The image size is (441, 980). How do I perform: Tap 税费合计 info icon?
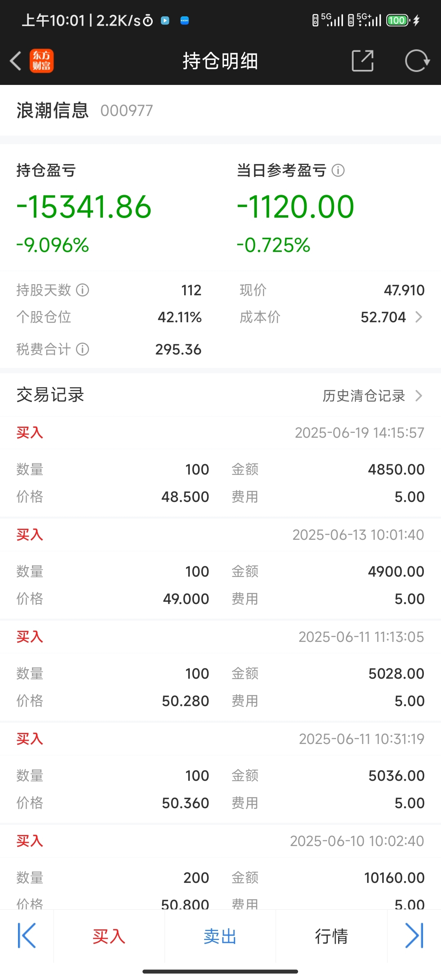(82, 349)
